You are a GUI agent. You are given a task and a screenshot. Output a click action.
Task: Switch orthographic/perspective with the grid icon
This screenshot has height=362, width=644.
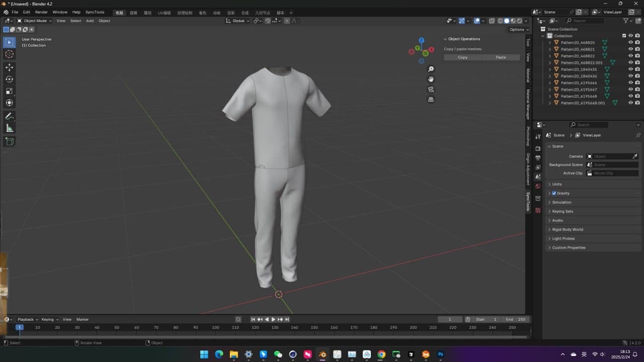[431, 100]
